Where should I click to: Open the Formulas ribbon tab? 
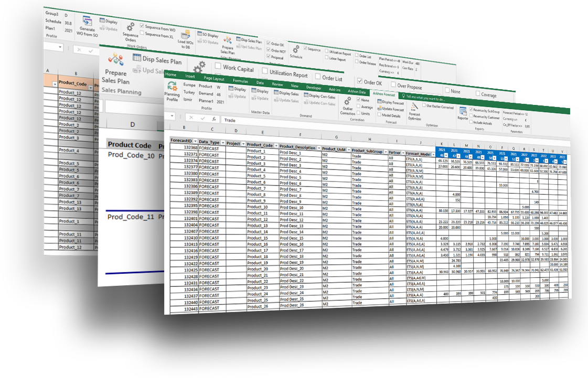(240, 80)
